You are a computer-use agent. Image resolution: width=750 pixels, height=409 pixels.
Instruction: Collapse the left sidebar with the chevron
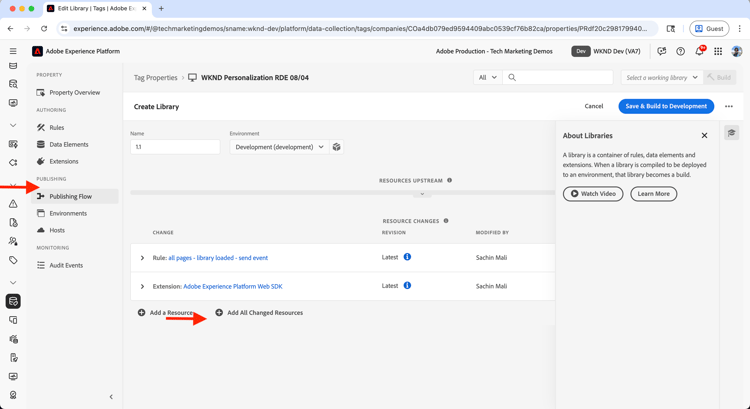pyautogui.click(x=111, y=397)
